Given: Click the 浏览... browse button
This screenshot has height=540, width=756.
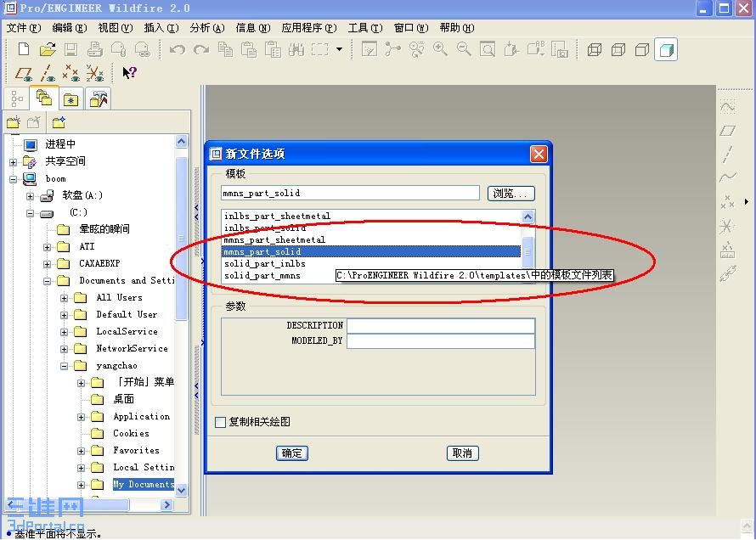Looking at the screenshot, I should tap(511, 194).
